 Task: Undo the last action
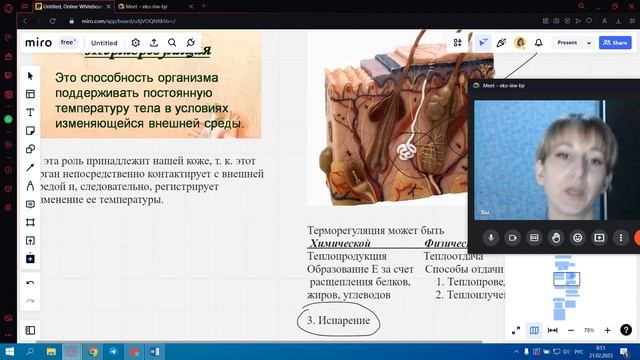click(x=30, y=283)
